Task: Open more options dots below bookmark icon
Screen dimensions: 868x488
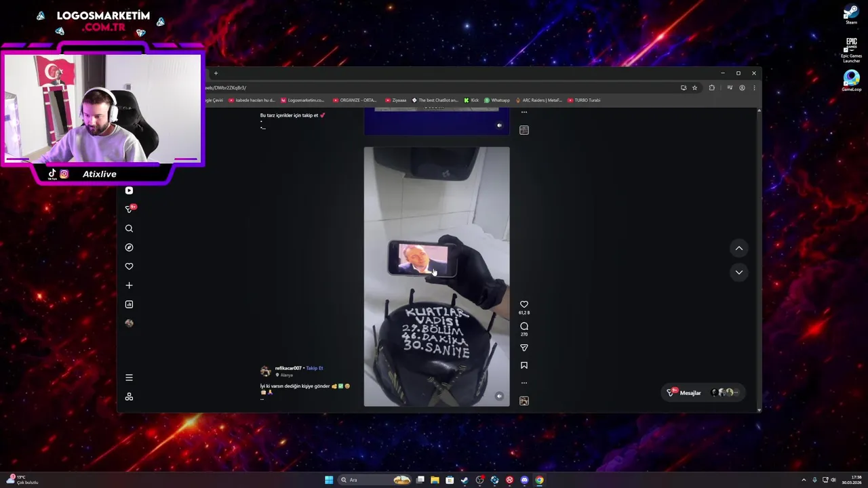Action: [x=524, y=383]
